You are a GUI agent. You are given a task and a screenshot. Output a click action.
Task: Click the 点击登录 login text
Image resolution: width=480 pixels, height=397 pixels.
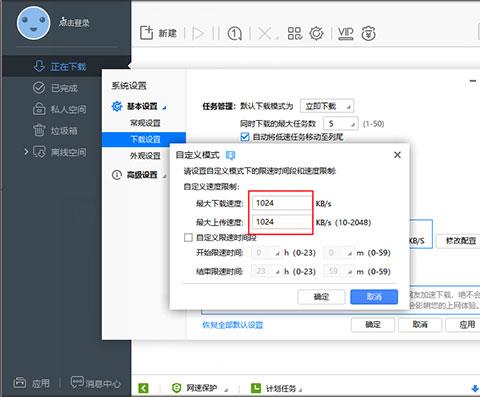(74, 23)
